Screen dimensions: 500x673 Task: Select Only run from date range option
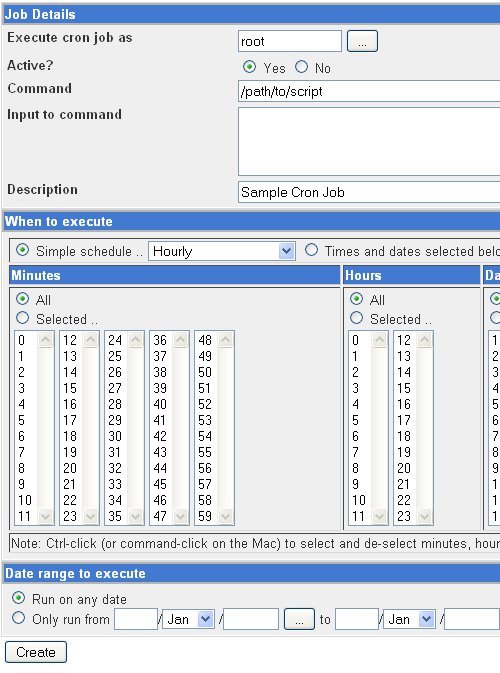tap(18, 618)
